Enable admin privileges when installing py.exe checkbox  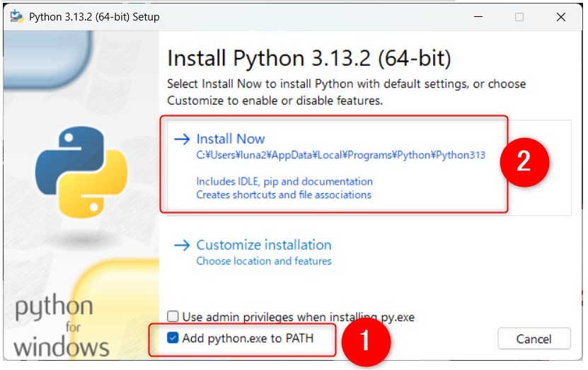173,316
